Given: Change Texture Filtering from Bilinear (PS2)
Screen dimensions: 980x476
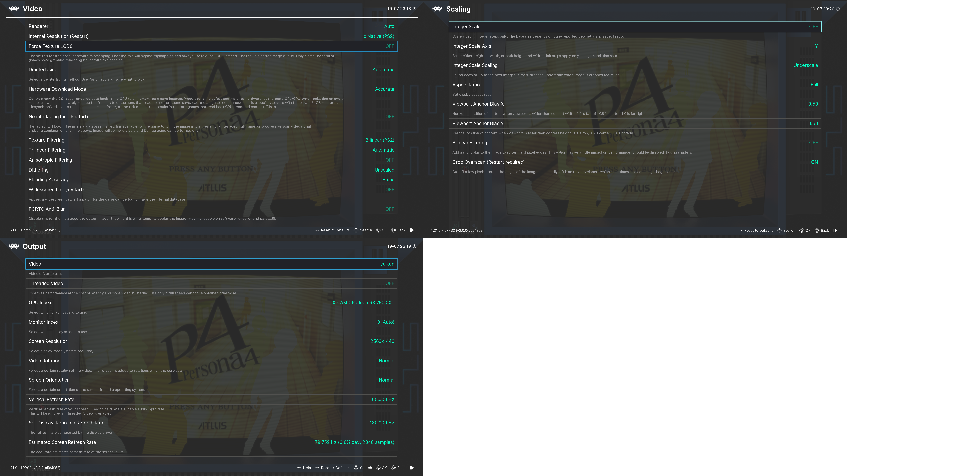Looking at the screenshot, I should coord(211,140).
